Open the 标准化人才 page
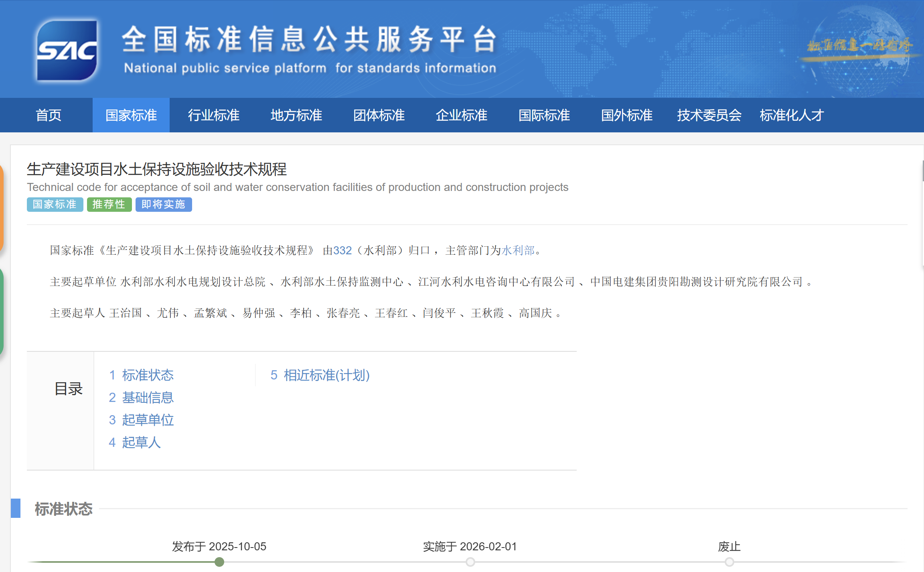This screenshot has width=924, height=572. [x=791, y=116]
